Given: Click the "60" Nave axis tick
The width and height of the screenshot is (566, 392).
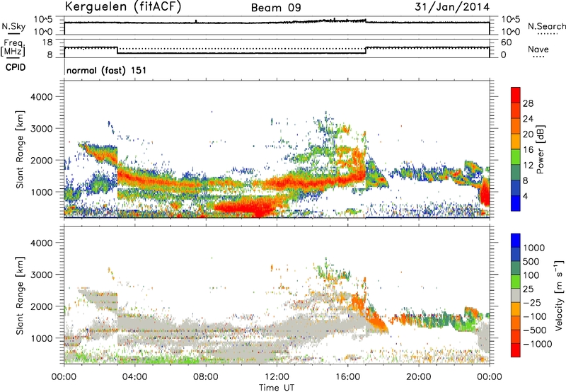Looking at the screenshot, I should (x=506, y=42).
